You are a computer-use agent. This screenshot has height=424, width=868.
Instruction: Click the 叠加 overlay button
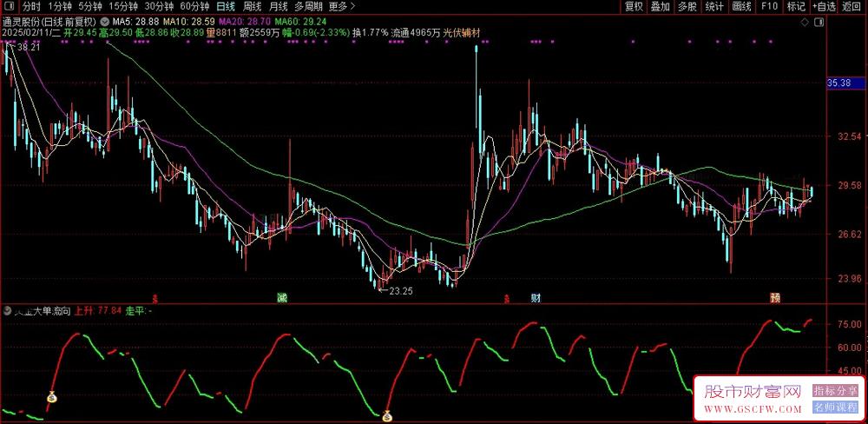point(661,7)
